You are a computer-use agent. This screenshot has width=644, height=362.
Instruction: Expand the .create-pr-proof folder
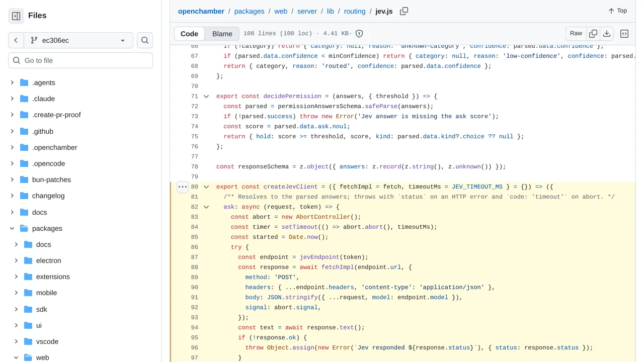click(x=12, y=115)
